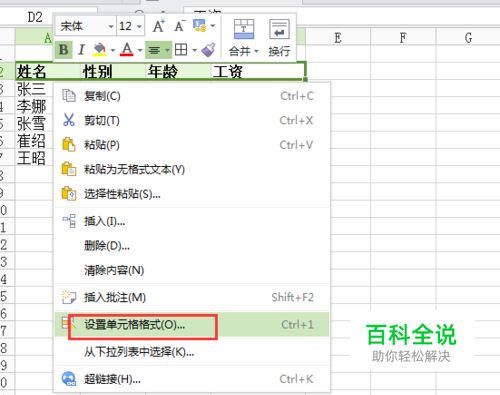
Task: Select the cell containing 张三
Action: click(34, 89)
